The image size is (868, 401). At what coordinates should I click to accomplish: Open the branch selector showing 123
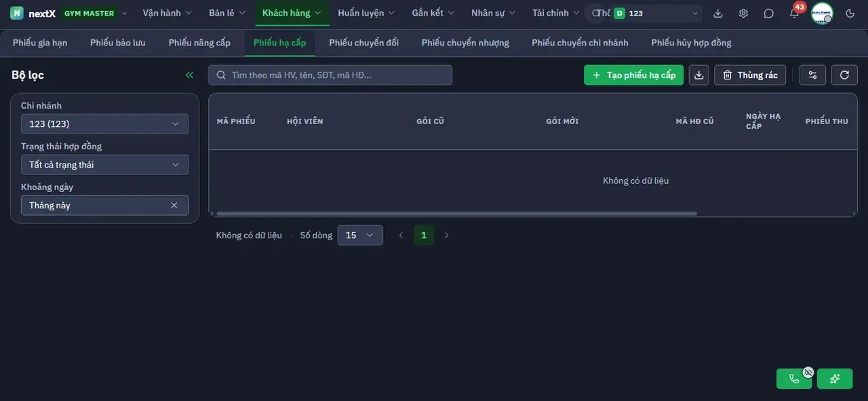(656, 13)
